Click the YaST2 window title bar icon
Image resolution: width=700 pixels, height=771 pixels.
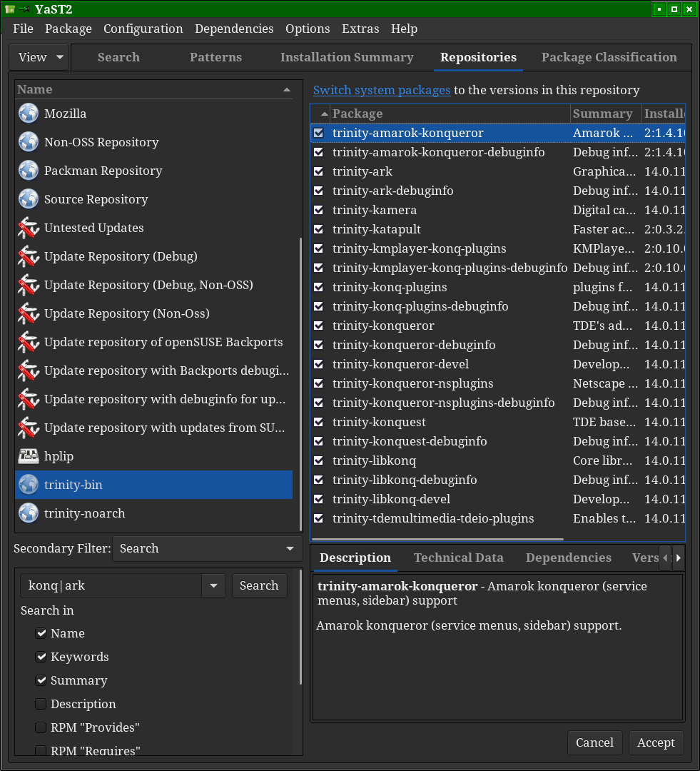tap(10, 9)
